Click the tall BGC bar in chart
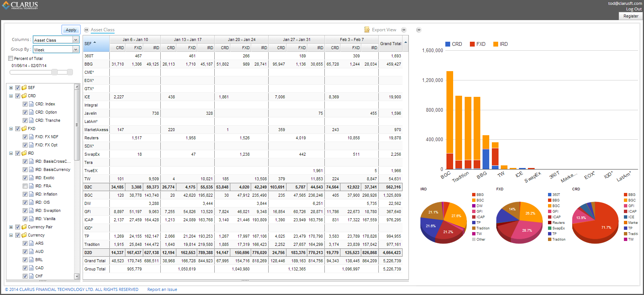644x295 pixels. (450, 120)
